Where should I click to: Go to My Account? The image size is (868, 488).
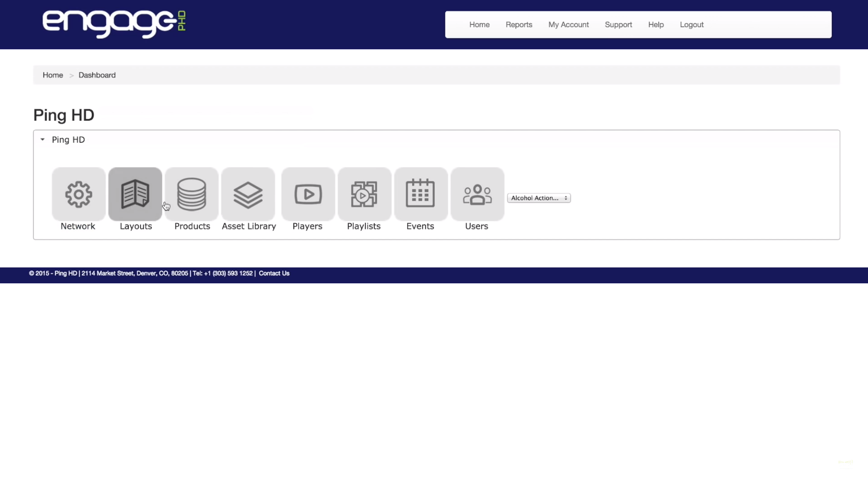point(568,25)
